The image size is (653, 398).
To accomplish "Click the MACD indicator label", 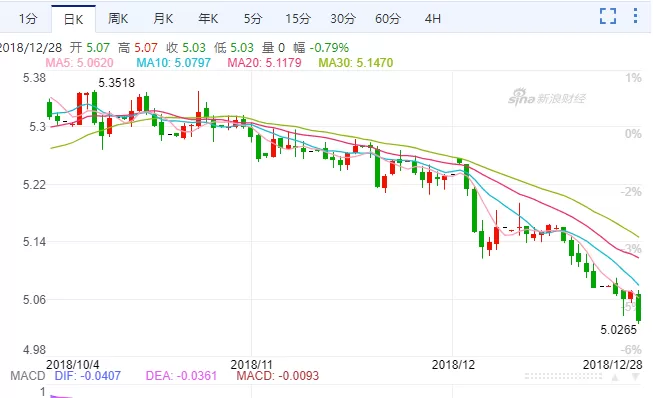I will (27, 376).
